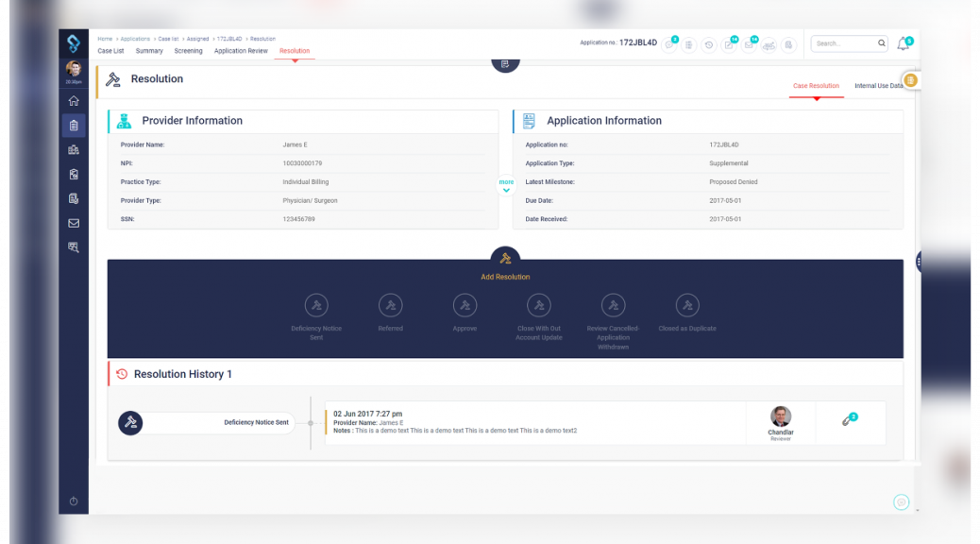The image size is (980, 544).
Task: Select the Case Resolution sub-tab
Action: tap(817, 86)
